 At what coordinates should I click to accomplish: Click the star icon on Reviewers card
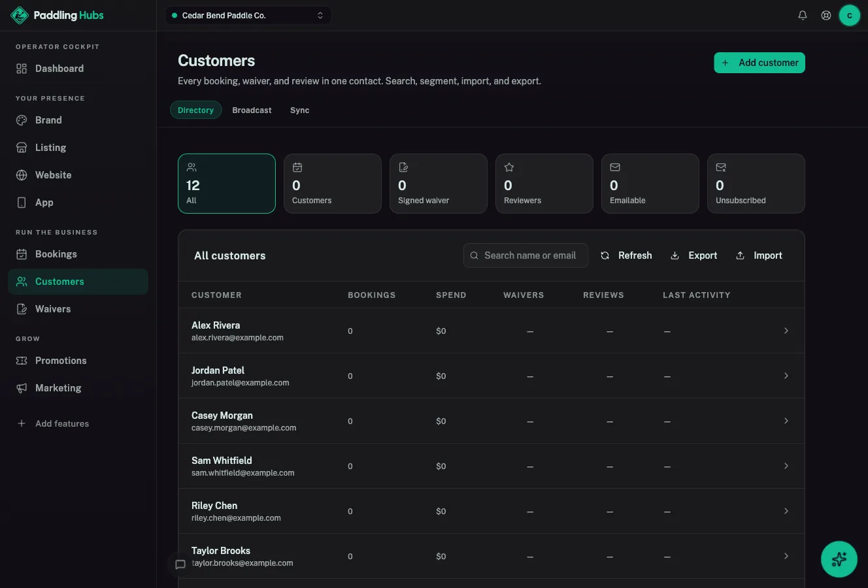509,167
